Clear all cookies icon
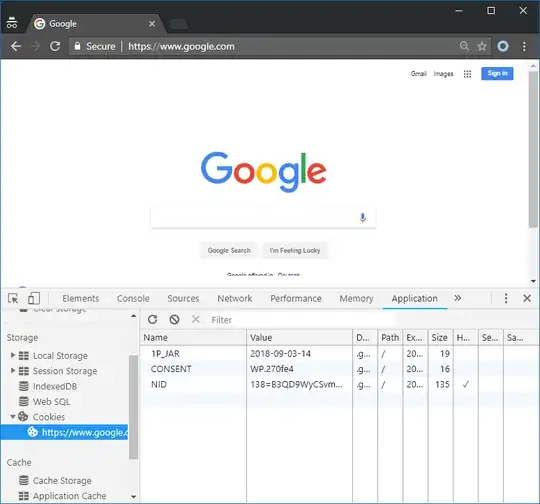Image resolution: width=540 pixels, height=504 pixels. pyautogui.click(x=174, y=320)
